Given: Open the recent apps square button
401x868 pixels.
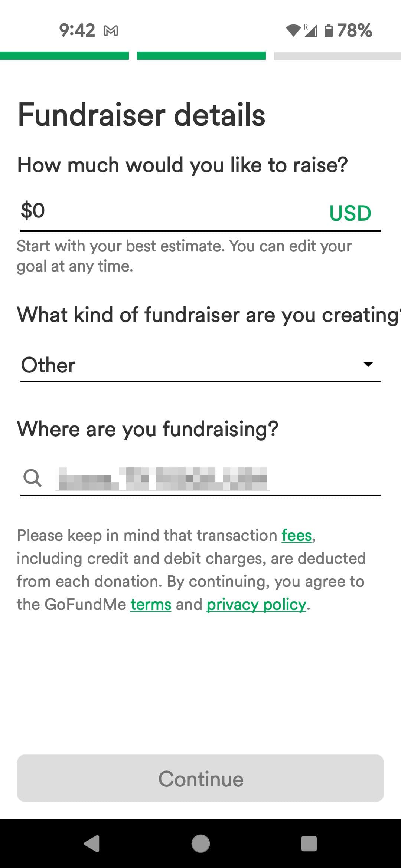Looking at the screenshot, I should (x=309, y=844).
